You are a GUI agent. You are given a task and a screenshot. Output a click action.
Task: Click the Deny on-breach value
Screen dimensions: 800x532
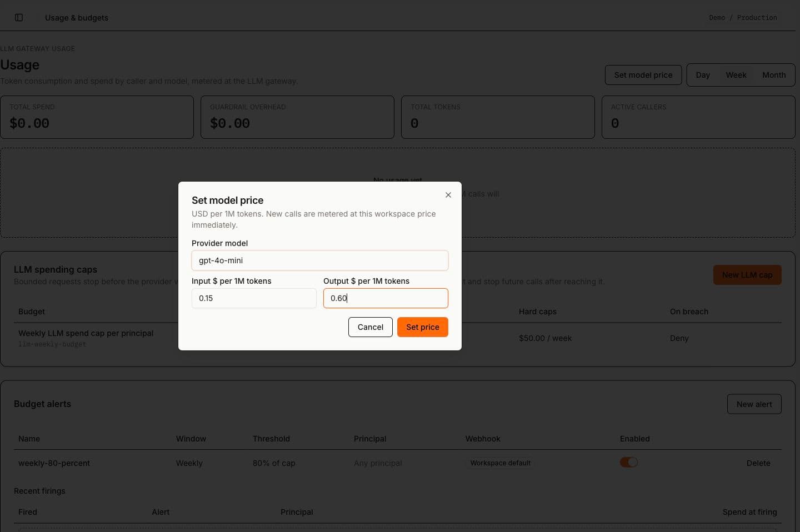pyautogui.click(x=679, y=338)
